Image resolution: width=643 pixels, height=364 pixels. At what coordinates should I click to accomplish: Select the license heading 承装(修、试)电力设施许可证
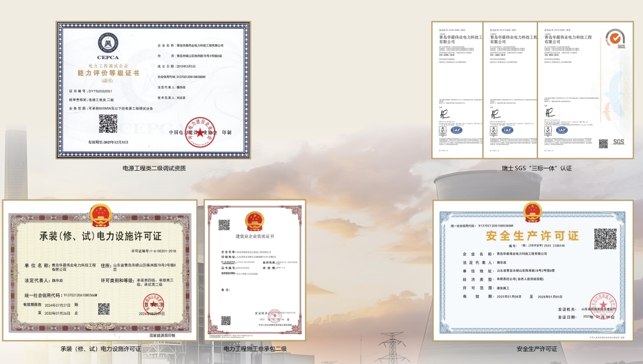pyautogui.click(x=100, y=236)
